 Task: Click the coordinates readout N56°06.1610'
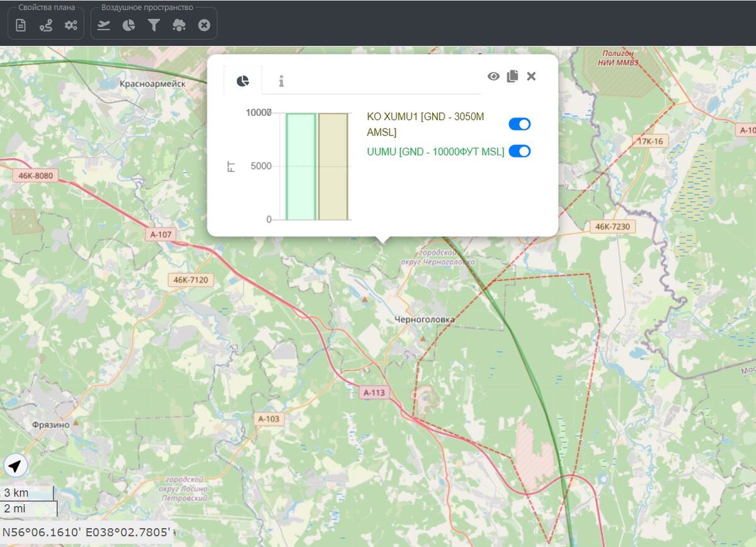(x=87, y=533)
